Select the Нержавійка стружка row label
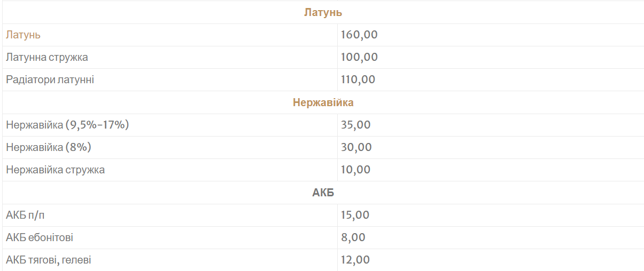This screenshot has height=271, width=644. pyautogui.click(x=56, y=170)
